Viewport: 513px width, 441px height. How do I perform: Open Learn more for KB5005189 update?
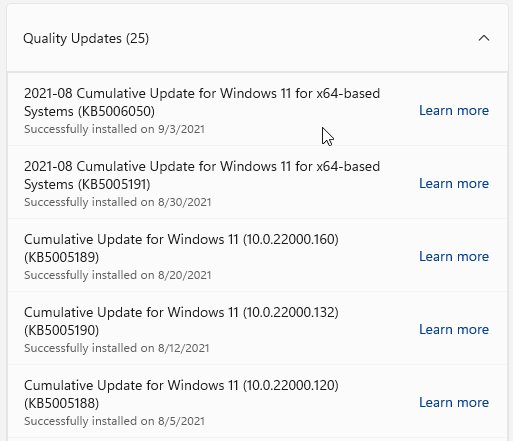(x=454, y=257)
